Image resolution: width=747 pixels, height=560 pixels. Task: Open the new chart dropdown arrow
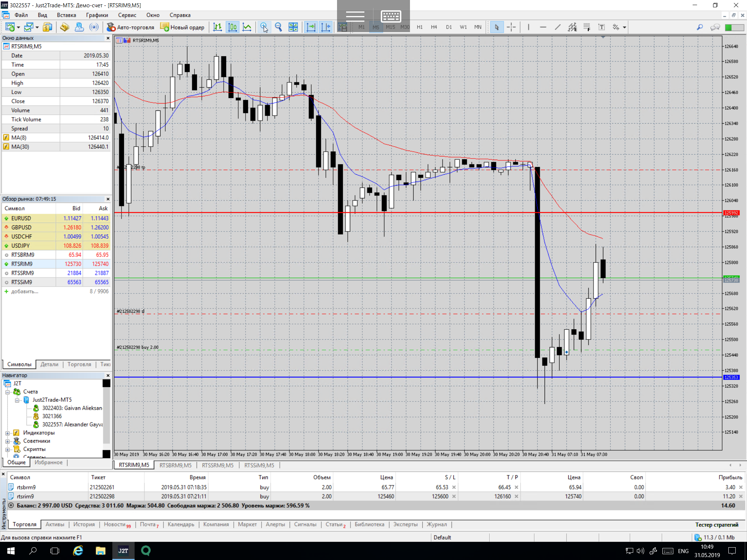[x=18, y=27]
